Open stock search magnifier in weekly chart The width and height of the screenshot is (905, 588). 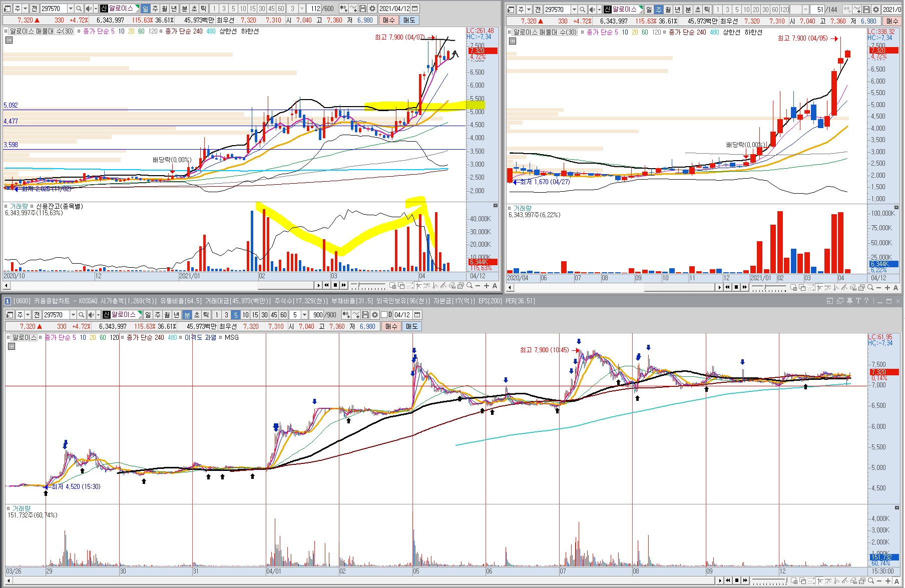pos(583,10)
